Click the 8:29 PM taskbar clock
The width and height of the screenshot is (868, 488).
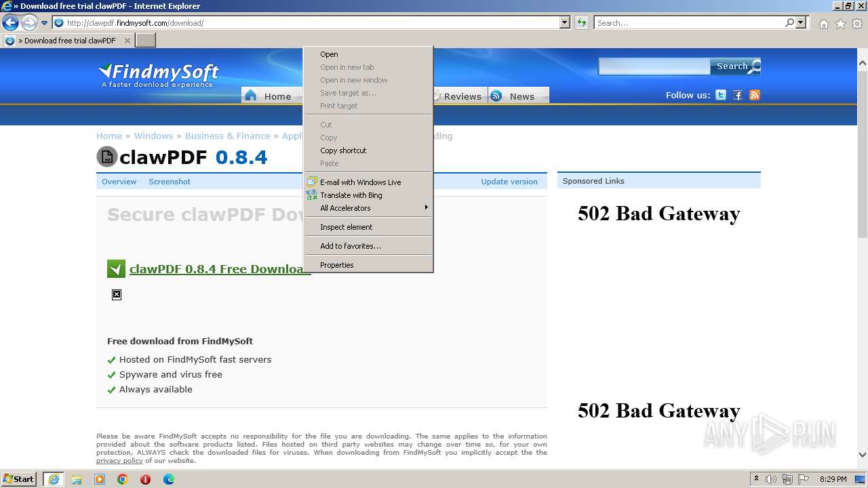[x=833, y=479]
